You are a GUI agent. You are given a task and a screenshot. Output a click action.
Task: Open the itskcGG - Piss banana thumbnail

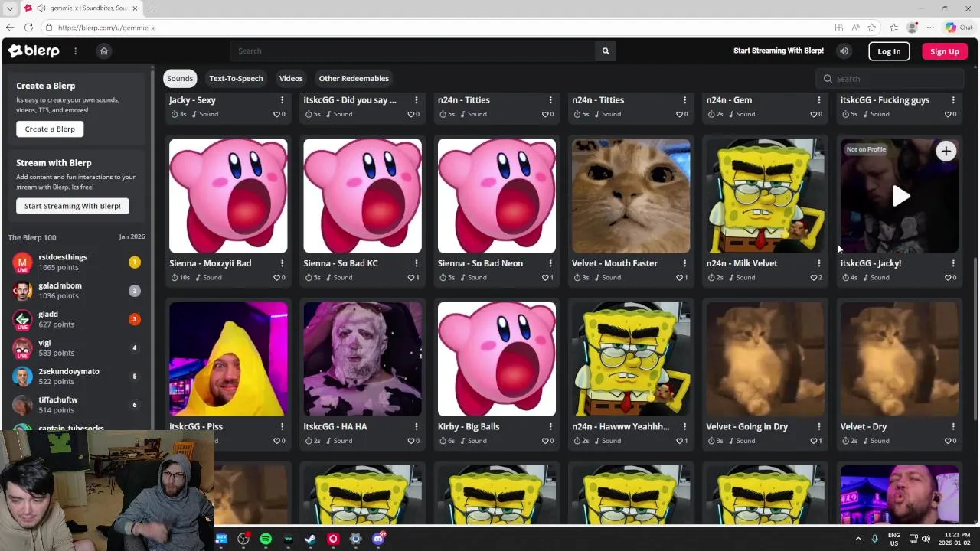(228, 359)
